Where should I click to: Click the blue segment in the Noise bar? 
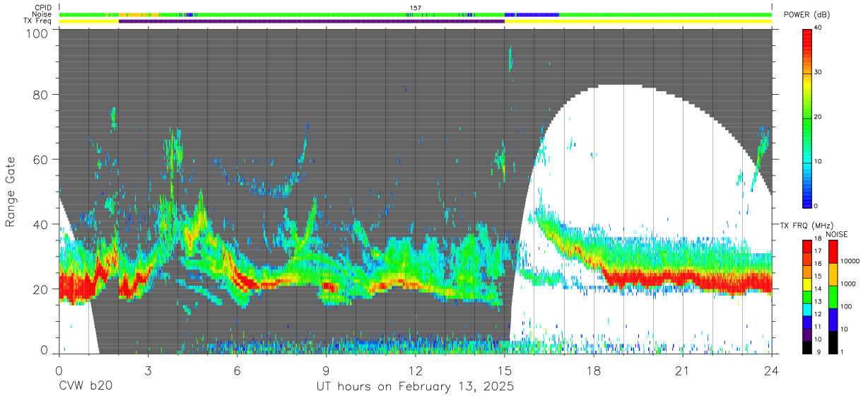[x=532, y=14]
